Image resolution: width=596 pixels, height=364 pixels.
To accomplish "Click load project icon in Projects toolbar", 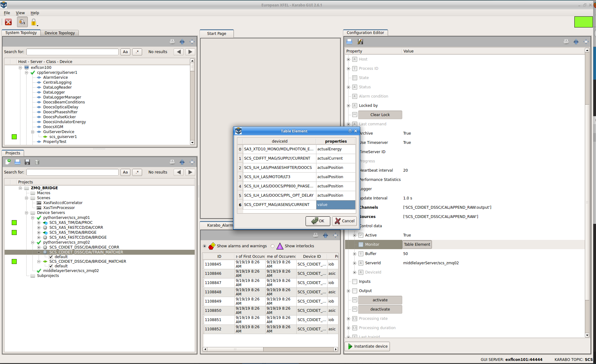I will [18, 162].
